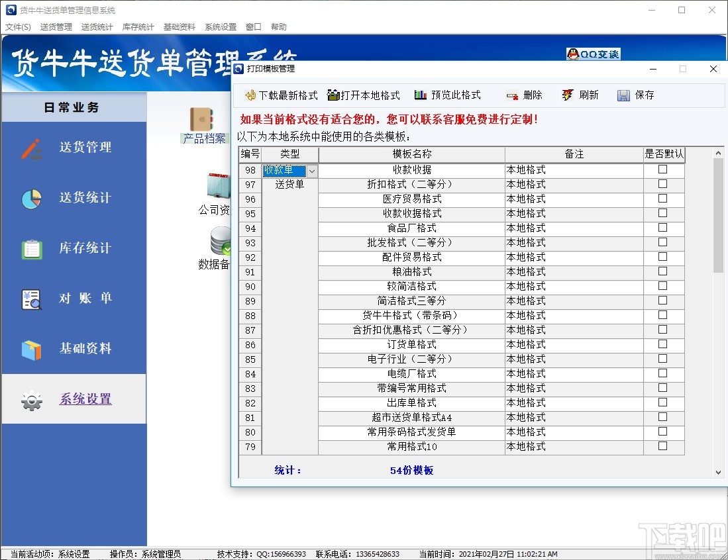Click the 预览此格式 preview icon
The image size is (728, 560).
point(422,95)
